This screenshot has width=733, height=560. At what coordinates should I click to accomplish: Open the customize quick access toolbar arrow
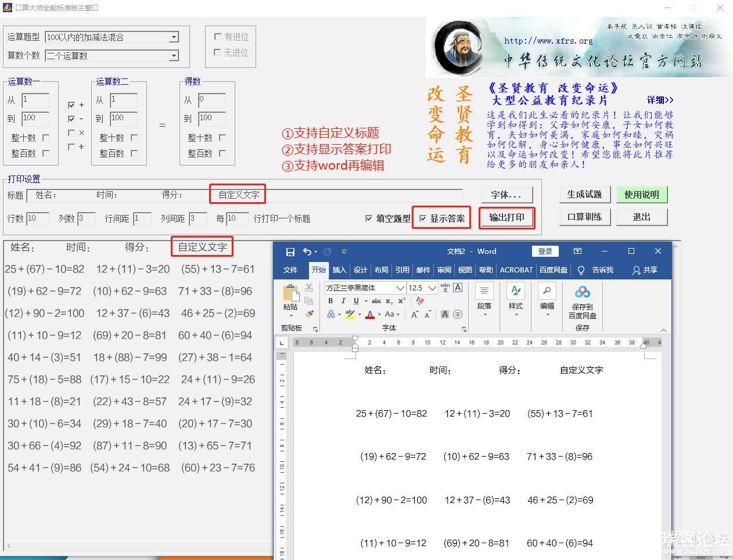tap(344, 252)
